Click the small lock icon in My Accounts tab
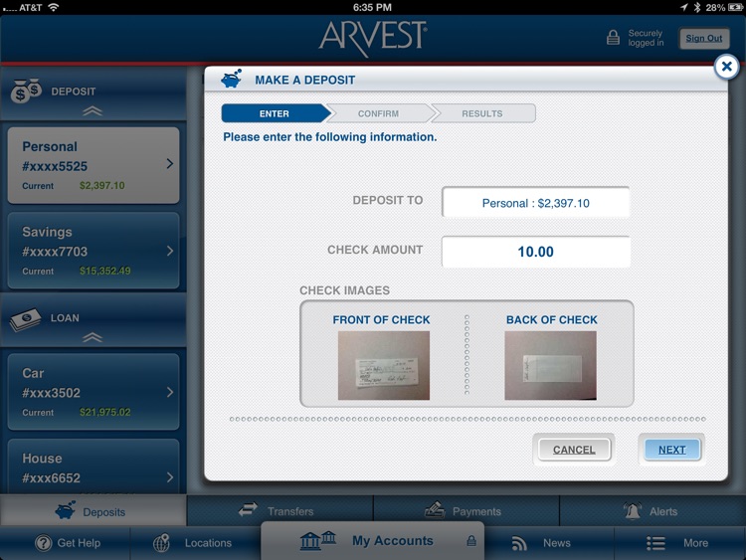746x560 pixels. click(x=471, y=541)
